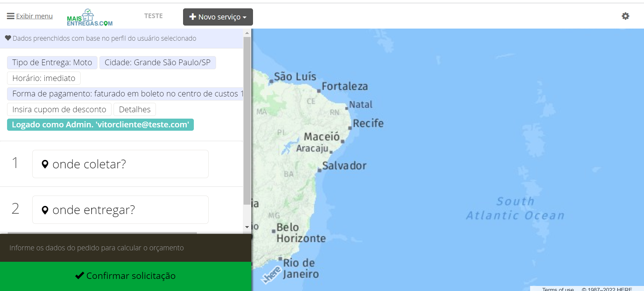This screenshot has height=291, width=644.
Task: Click Aracaju on the map
Action: click(312, 148)
